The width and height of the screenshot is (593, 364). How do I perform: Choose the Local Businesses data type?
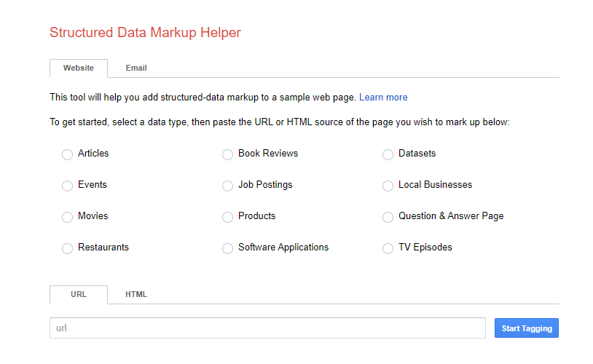[x=388, y=186]
